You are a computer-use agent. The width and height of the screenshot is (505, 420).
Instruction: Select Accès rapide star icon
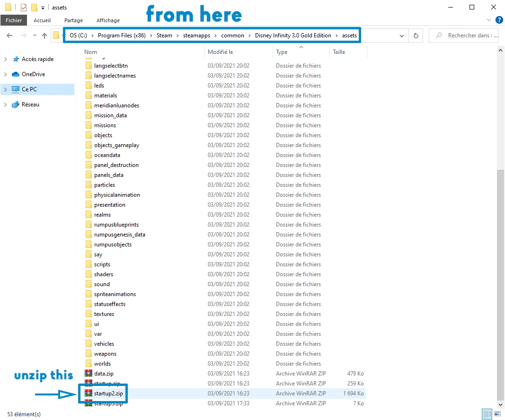point(16,59)
